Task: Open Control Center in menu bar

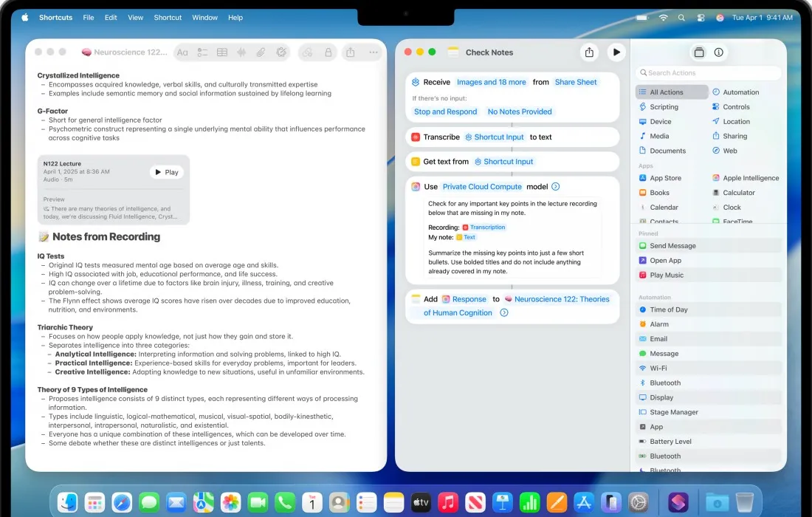Action: [701, 18]
